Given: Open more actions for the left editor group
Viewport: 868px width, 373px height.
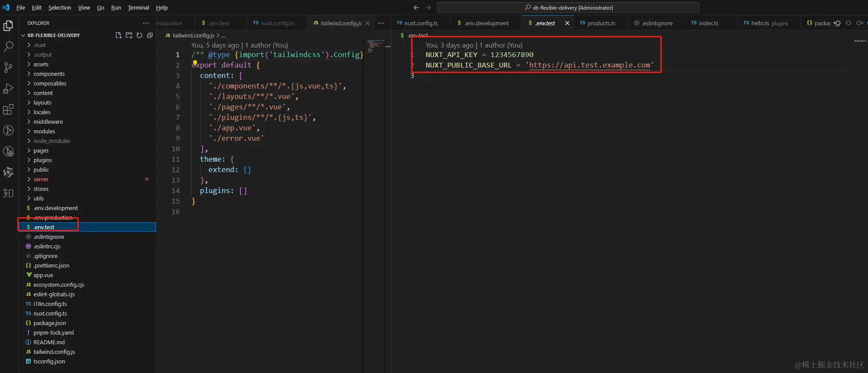Looking at the screenshot, I should 381,23.
